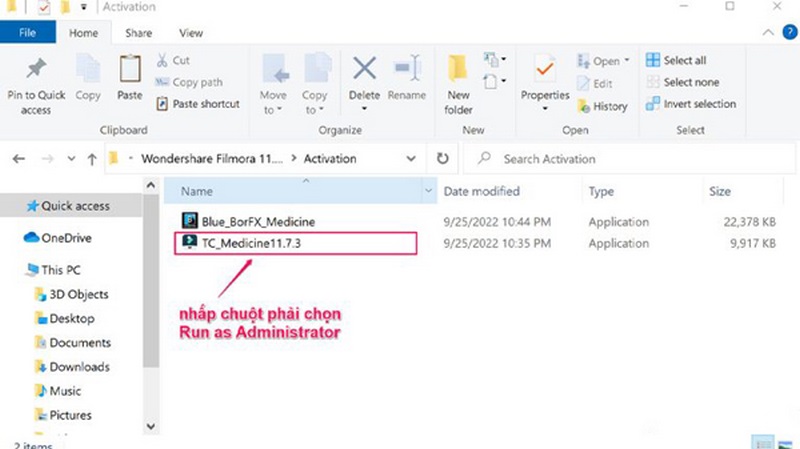Click the navigation pane scroll down arrow

(x=151, y=426)
